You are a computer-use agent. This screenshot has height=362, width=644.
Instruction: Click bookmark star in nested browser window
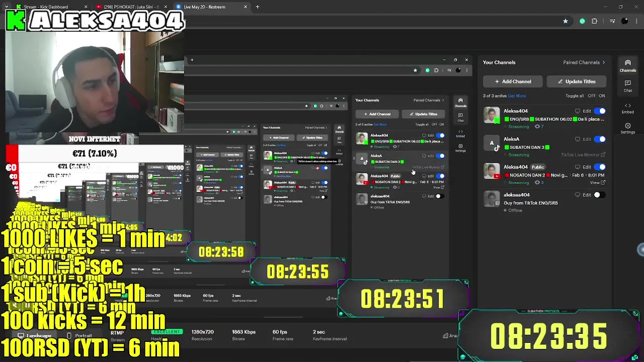(415, 70)
